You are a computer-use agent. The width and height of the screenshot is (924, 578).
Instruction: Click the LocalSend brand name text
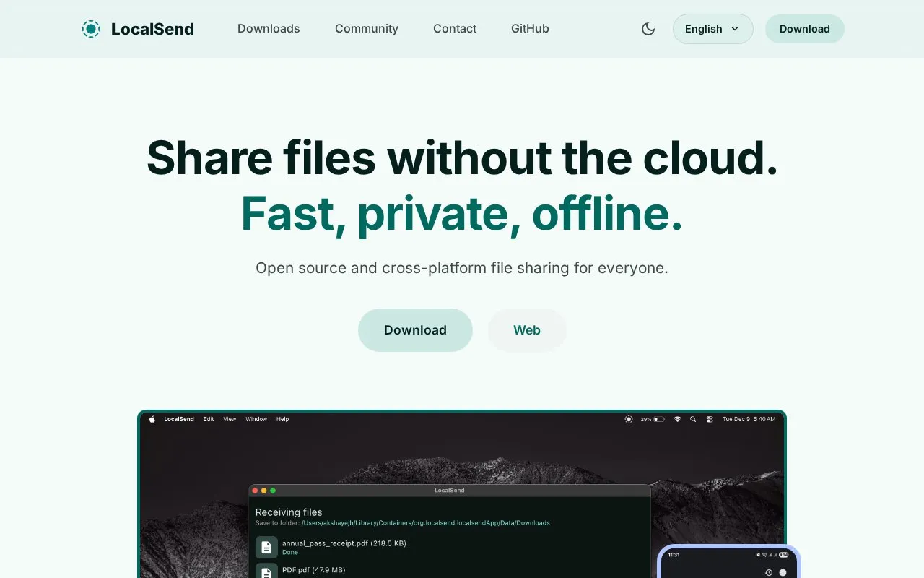pos(152,29)
